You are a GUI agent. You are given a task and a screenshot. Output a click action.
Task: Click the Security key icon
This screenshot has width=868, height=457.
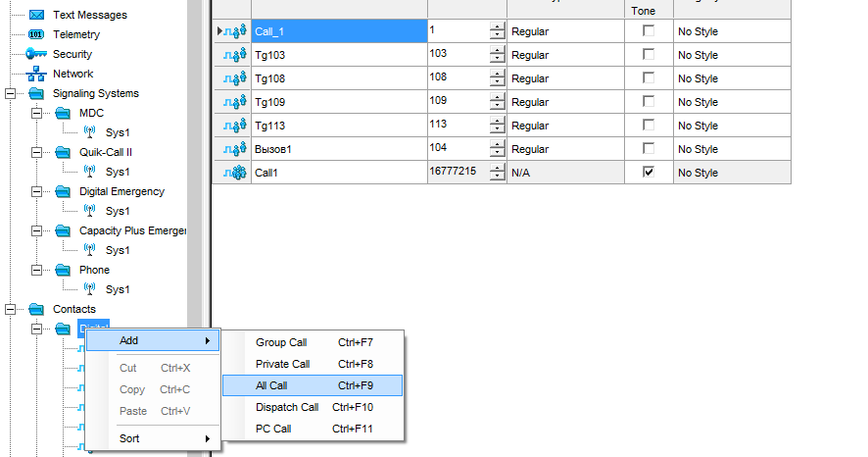36,55
